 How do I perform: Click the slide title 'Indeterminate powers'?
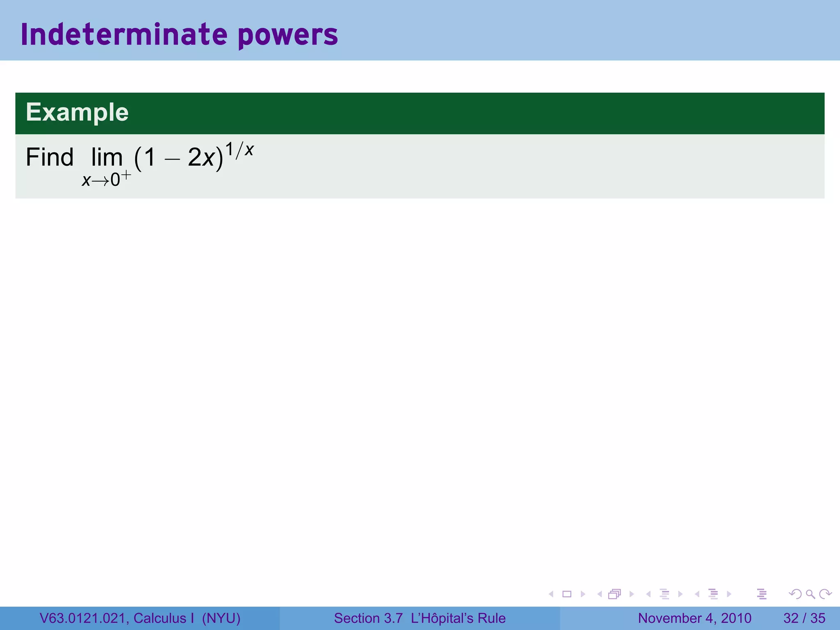tap(179, 34)
